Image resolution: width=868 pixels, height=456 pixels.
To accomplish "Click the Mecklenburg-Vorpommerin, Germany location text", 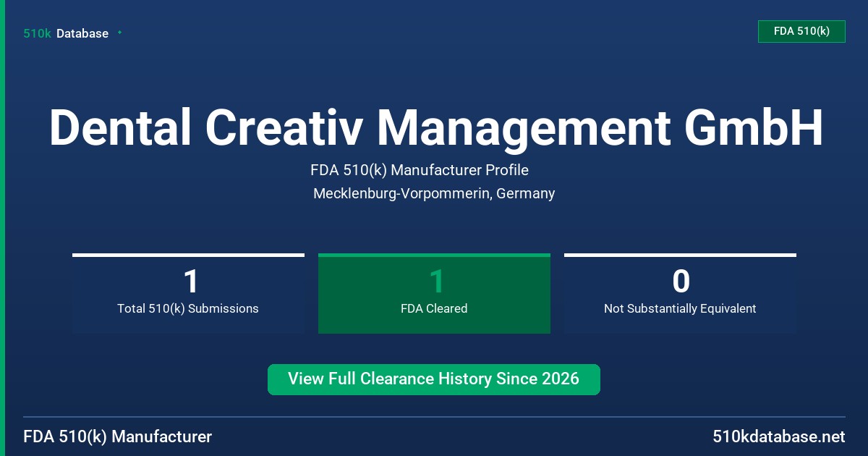I will pyautogui.click(x=434, y=193).
